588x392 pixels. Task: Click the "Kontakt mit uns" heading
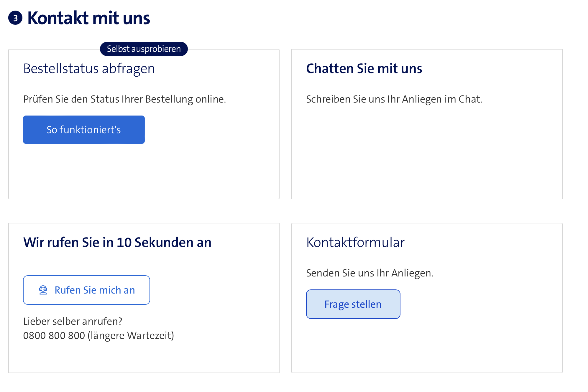click(x=88, y=18)
